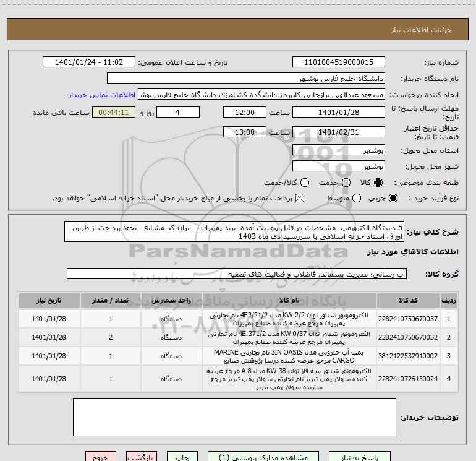476x461 pixels.
Task: Click remaining days field showing 4
Action: (178, 112)
